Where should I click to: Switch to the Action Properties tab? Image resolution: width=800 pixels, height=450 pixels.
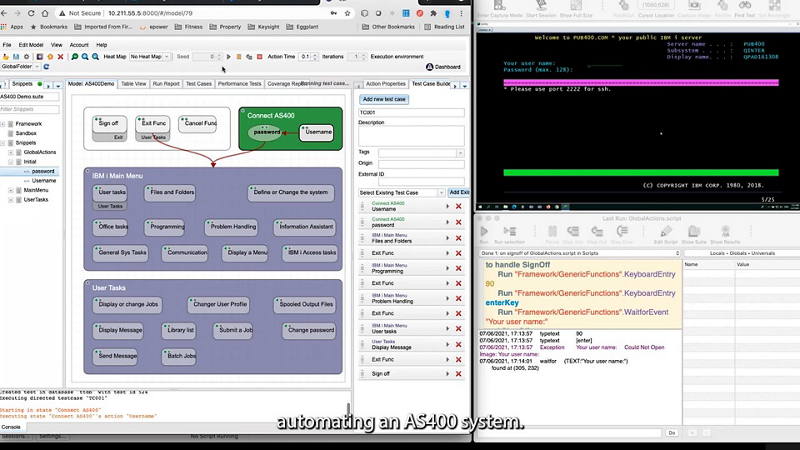385,84
